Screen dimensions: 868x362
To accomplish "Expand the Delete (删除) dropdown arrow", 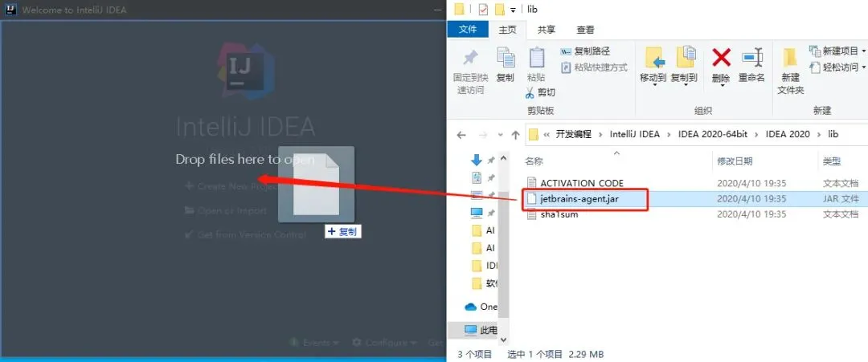I will pos(722,85).
